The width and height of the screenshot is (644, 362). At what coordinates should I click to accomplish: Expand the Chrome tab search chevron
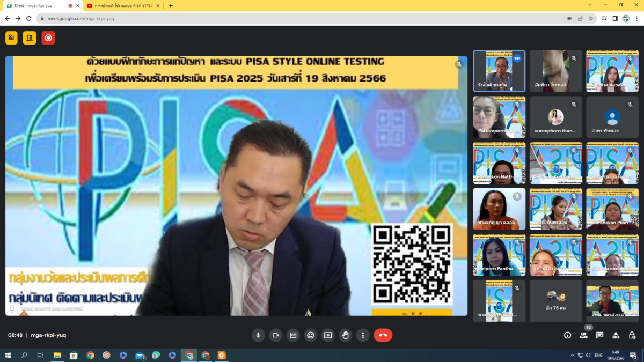[x=590, y=5]
